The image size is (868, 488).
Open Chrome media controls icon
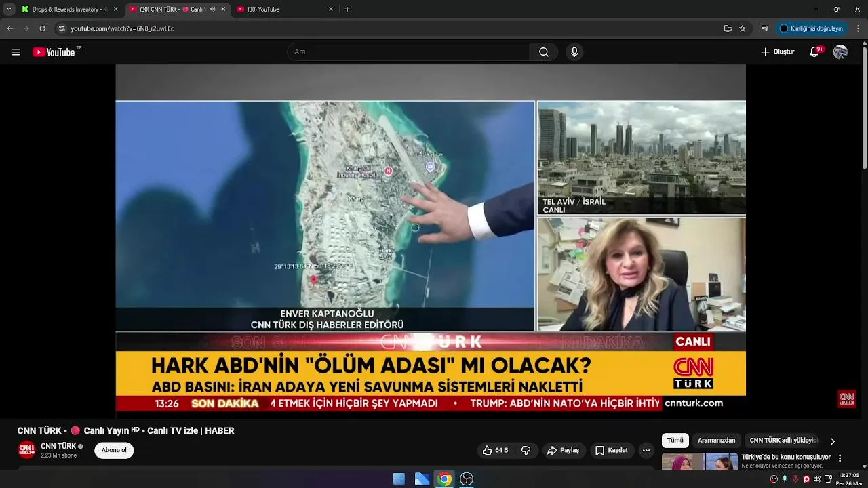[x=764, y=28]
